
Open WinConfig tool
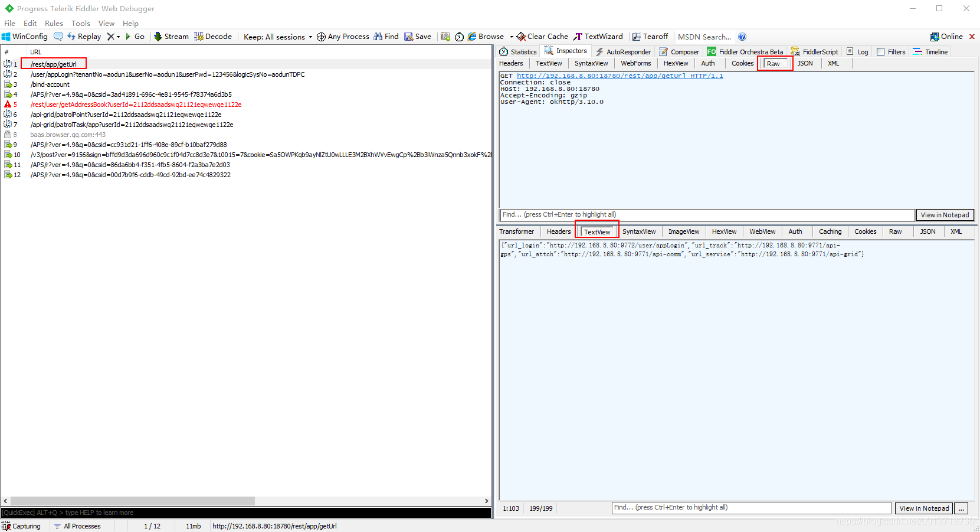click(25, 37)
